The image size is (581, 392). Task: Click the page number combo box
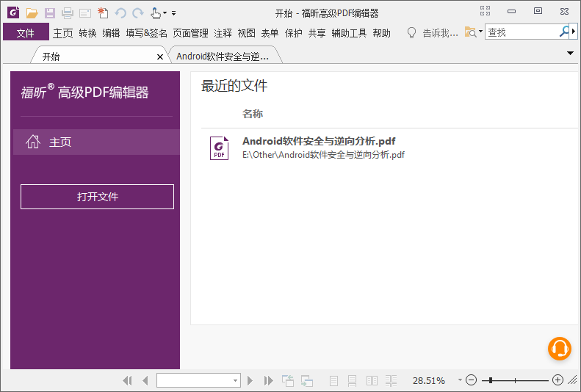198,380
